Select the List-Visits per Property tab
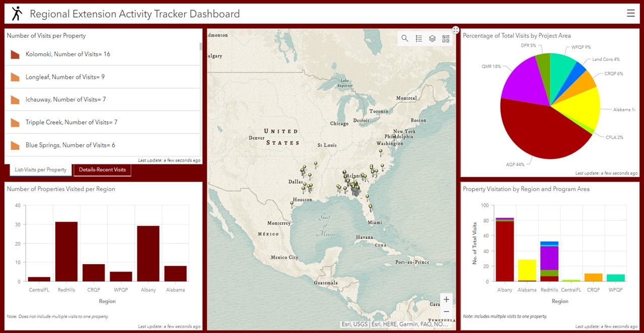This screenshot has height=333, width=644. (x=41, y=170)
